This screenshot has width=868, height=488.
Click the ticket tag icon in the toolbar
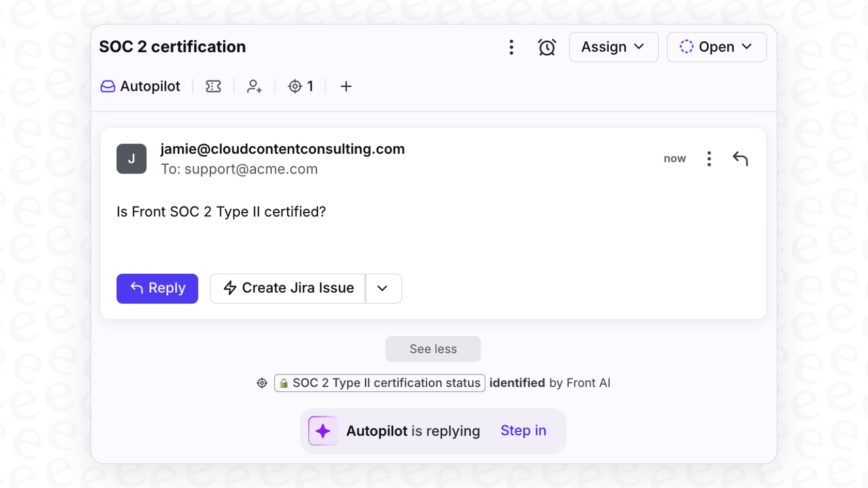[213, 86]
